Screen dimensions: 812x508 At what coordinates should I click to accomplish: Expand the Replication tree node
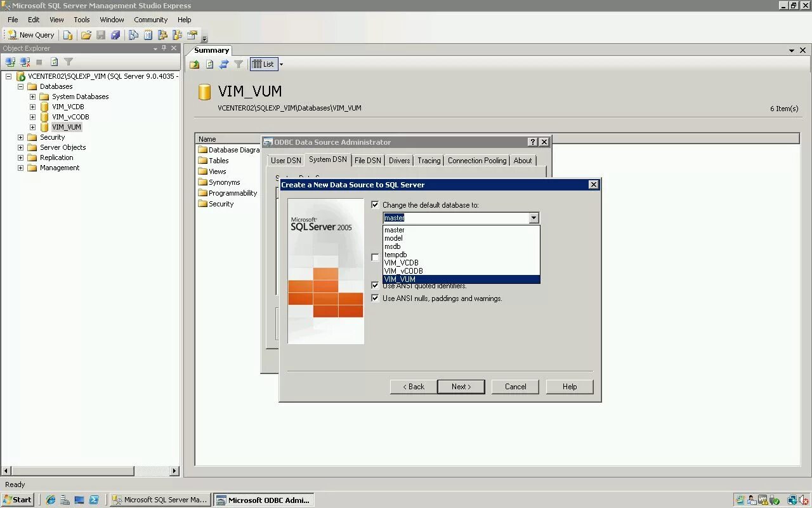pos(20,157)
